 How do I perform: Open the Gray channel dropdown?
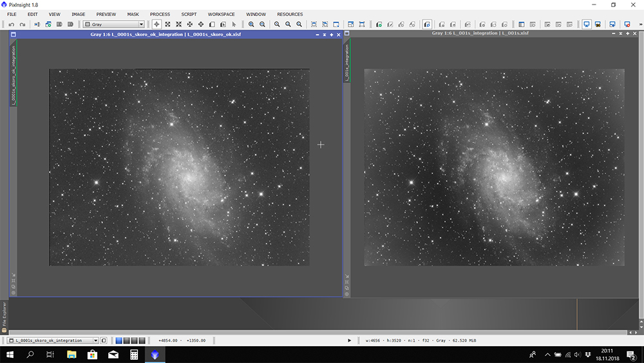coord(113,25)
